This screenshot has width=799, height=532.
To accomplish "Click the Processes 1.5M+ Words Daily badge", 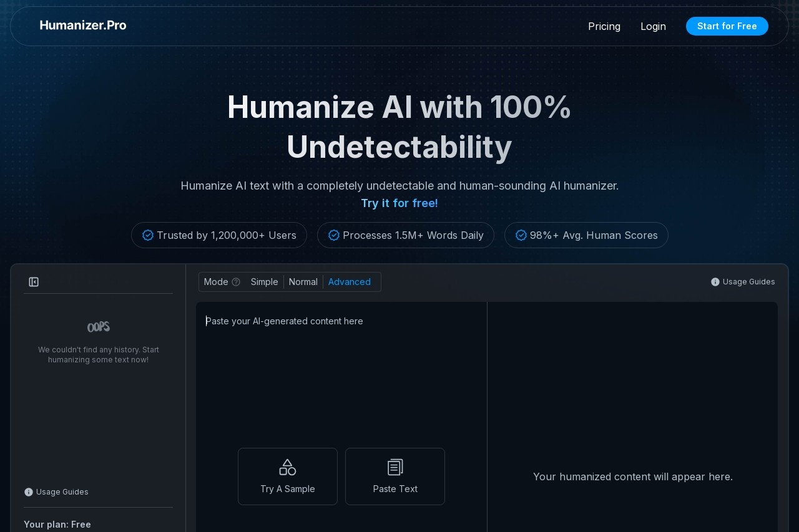I will click(x=406, y=235).
